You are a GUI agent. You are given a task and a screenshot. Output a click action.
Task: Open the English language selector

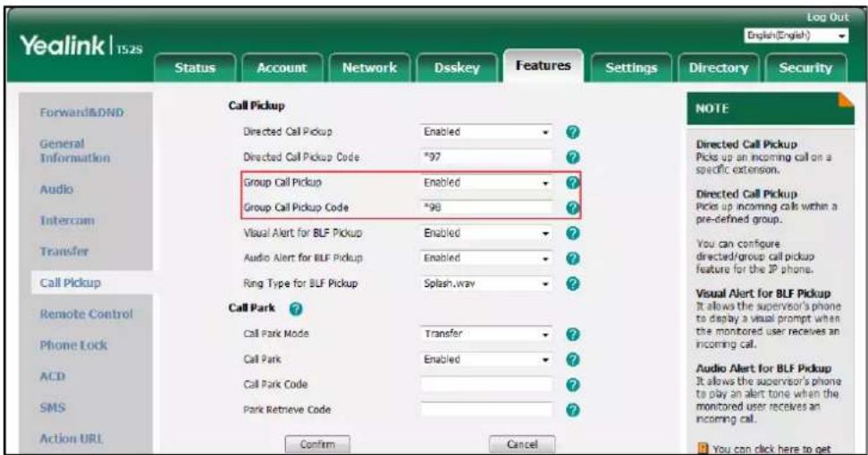coord(796,36)
